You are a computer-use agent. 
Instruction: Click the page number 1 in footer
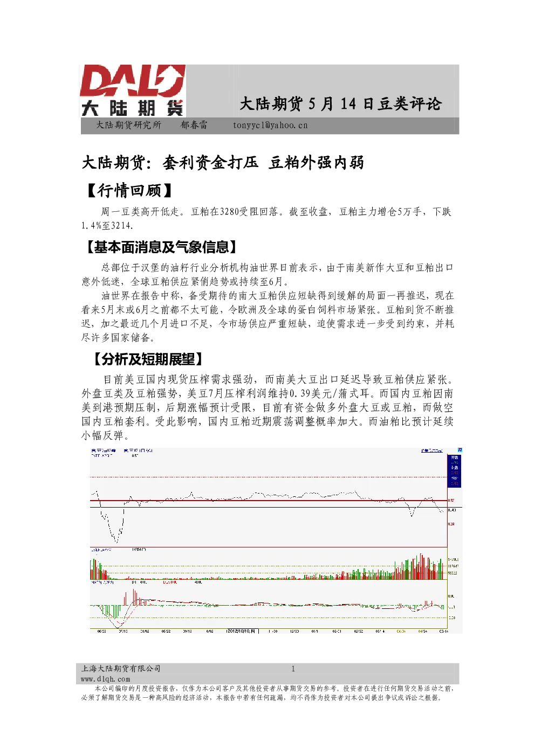[x=293, y=669]
